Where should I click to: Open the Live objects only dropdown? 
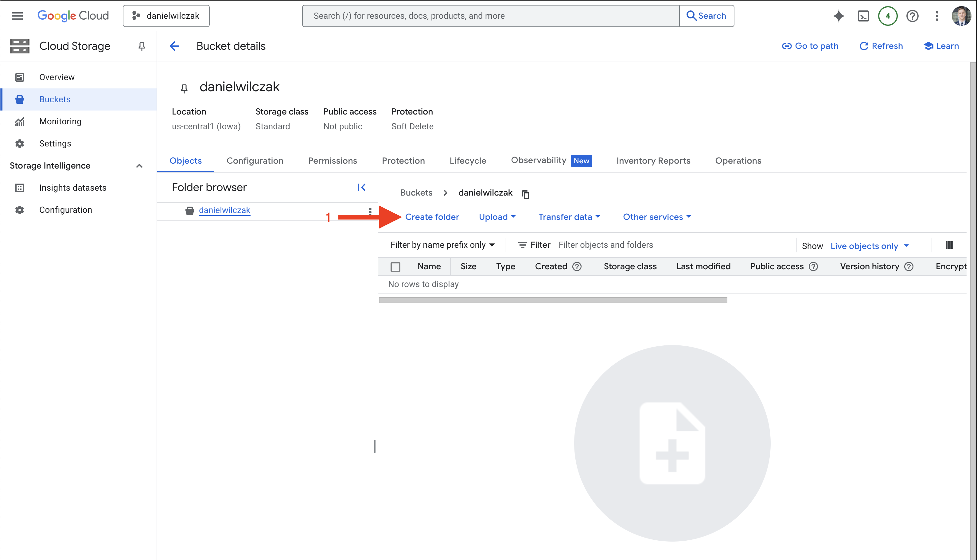click(870, 246)
